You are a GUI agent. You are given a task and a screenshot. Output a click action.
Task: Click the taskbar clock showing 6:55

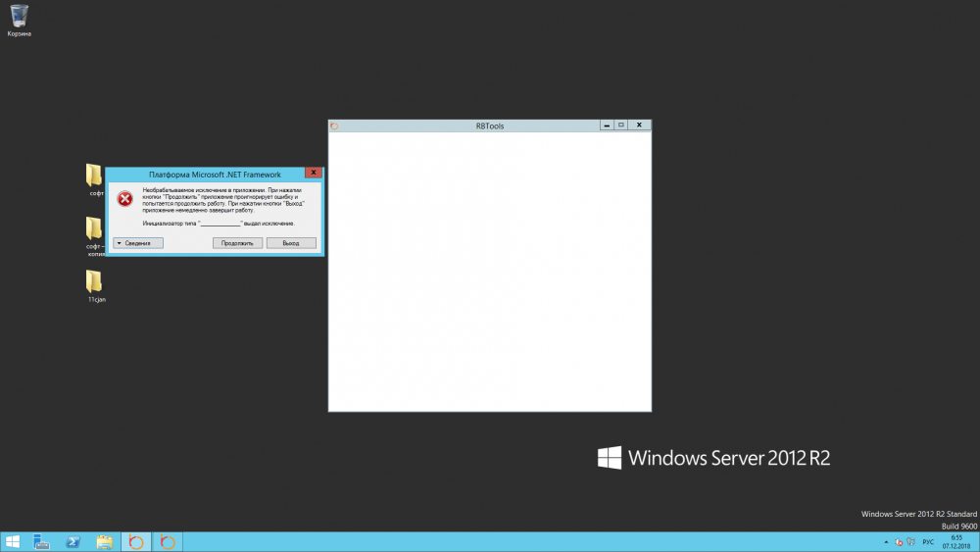(x=955, y=541)
